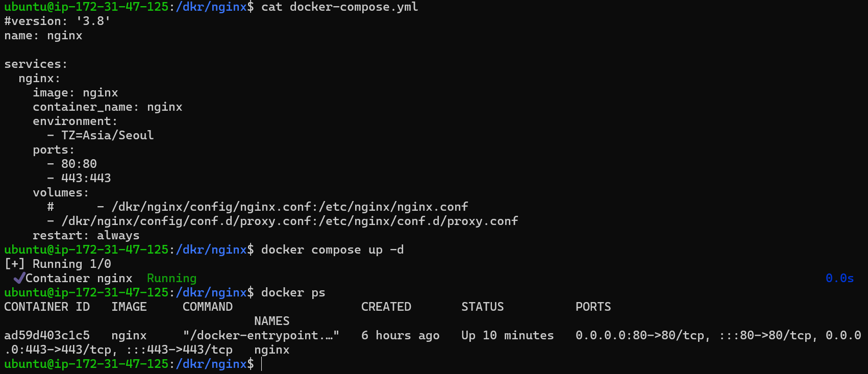Select the '#version: '3.8'' line

(x=57, y=21)
